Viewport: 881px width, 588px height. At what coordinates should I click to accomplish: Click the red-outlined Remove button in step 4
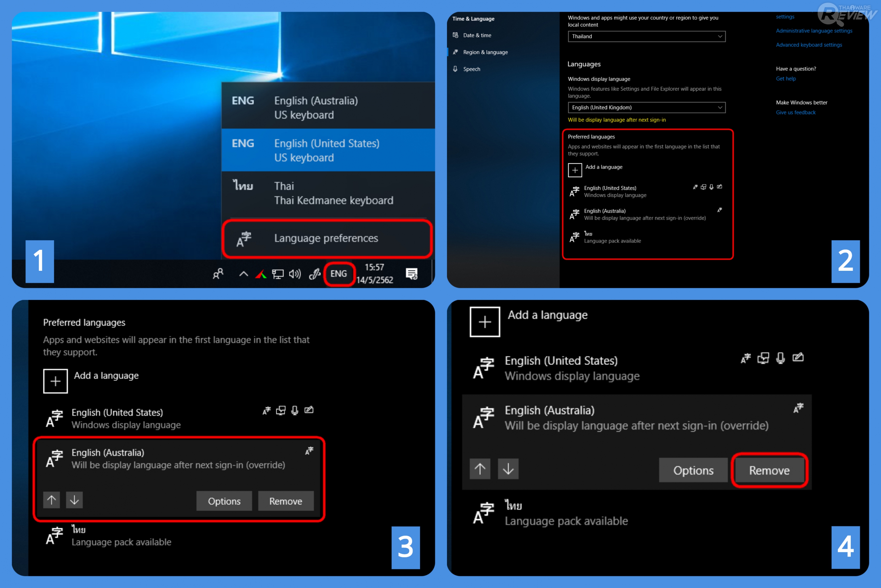[x=769, y=470]
